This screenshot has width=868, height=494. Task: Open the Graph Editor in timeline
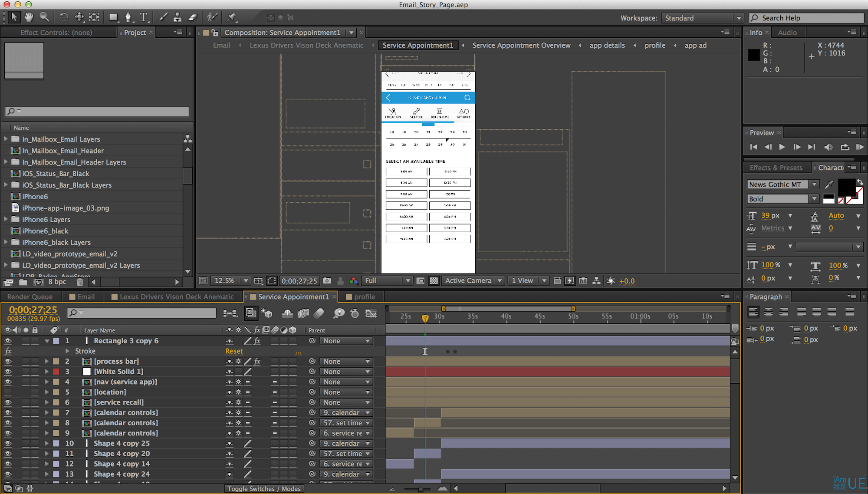point(371,313)
